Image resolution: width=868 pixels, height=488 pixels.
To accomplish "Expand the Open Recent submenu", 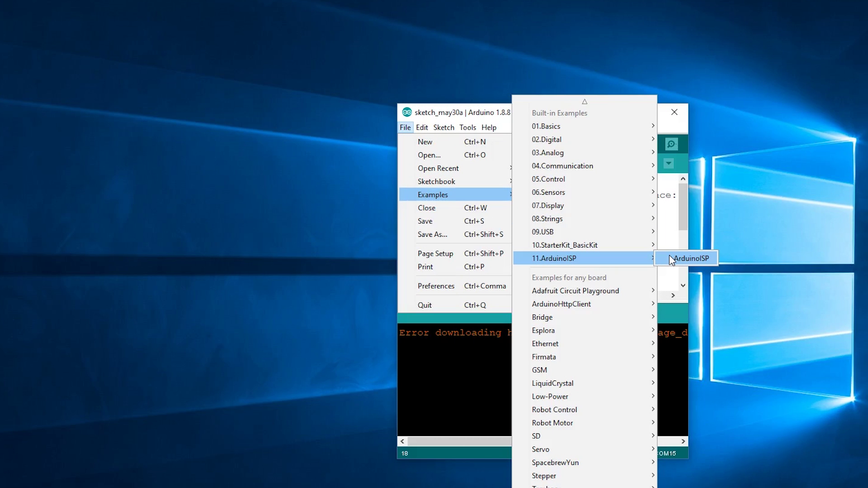I will click(455, 168).
